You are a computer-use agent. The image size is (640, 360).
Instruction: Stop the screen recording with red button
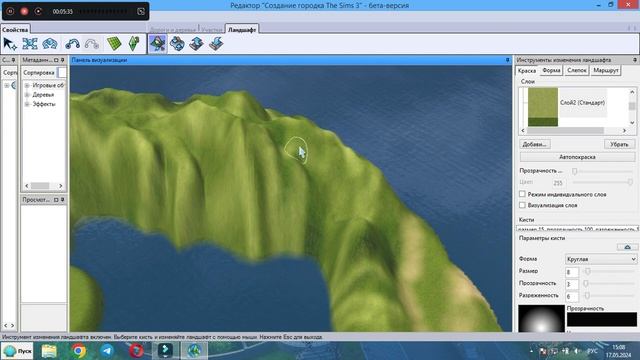pyautogui.click(x=24, y=11)
